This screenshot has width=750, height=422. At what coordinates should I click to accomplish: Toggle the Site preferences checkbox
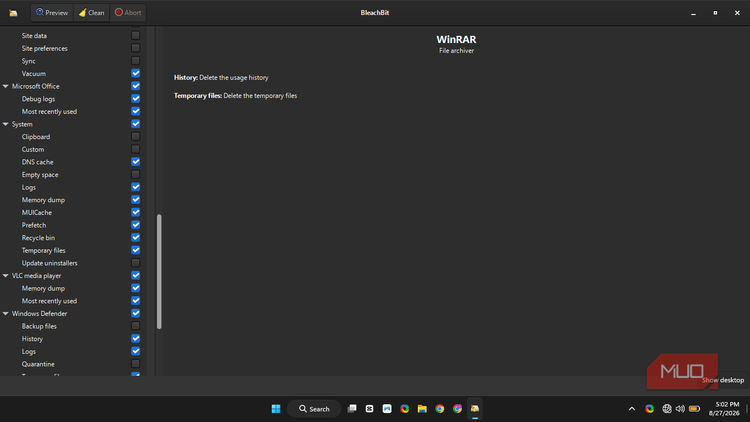pos(136,48)
